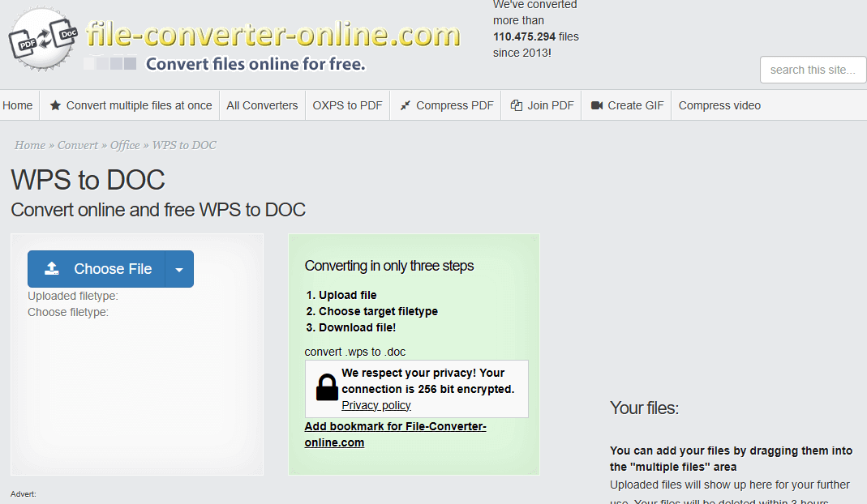Screen dimensions: 867x504
Task: Open the Choose File dropdown arrow
Action: [x=179, y=268]
